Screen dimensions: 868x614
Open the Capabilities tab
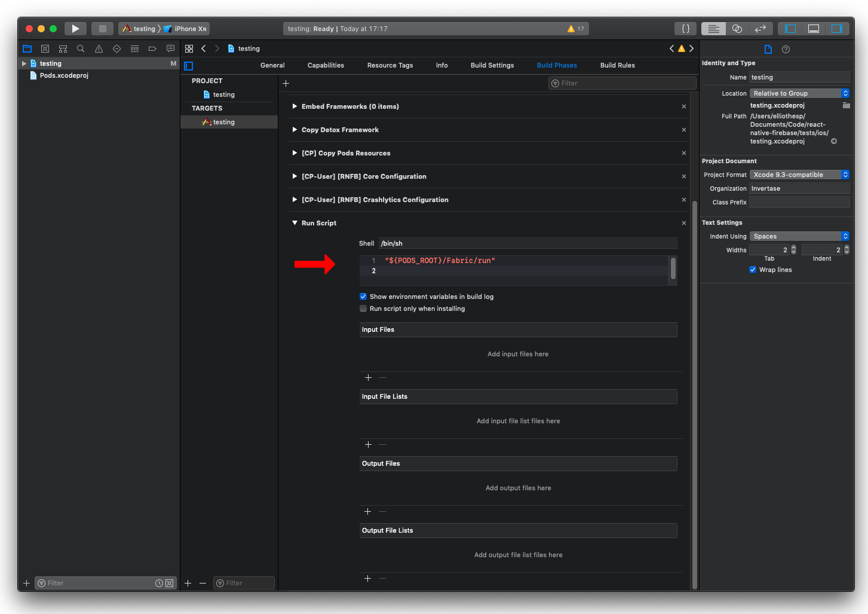(326, 65)
